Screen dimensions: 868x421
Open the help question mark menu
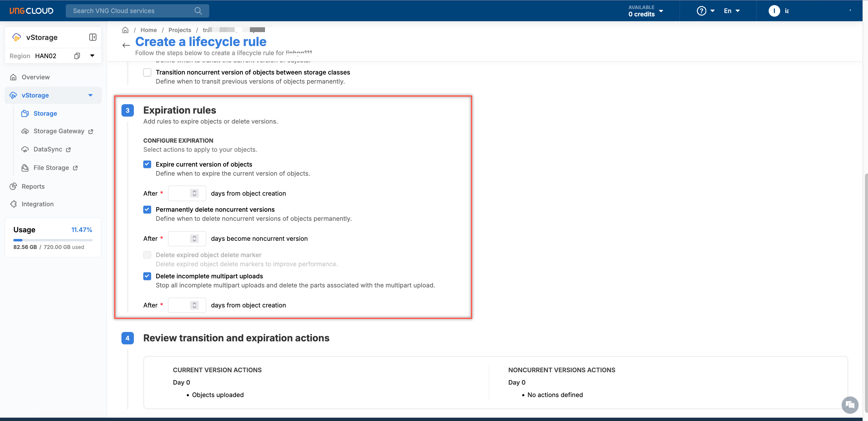[701, 11]
